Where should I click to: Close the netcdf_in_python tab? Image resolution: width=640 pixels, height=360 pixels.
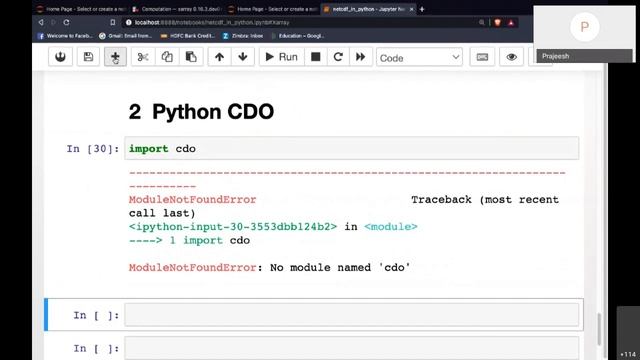411,9
